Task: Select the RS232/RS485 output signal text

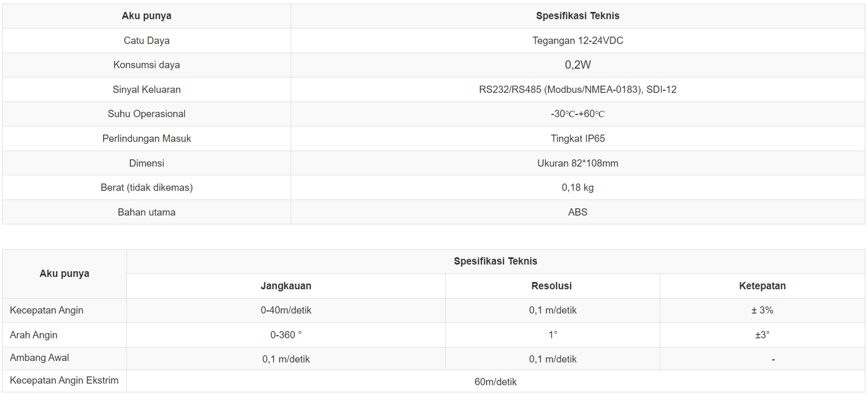Action: [577, 90]
